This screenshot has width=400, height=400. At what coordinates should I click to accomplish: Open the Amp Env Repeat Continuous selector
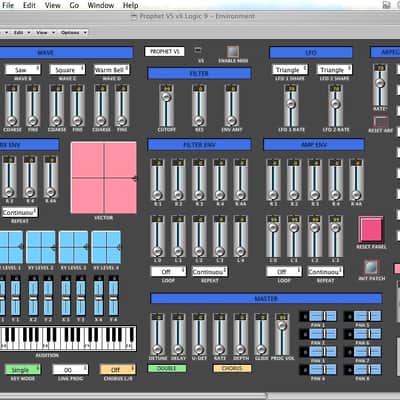point(325,272)
